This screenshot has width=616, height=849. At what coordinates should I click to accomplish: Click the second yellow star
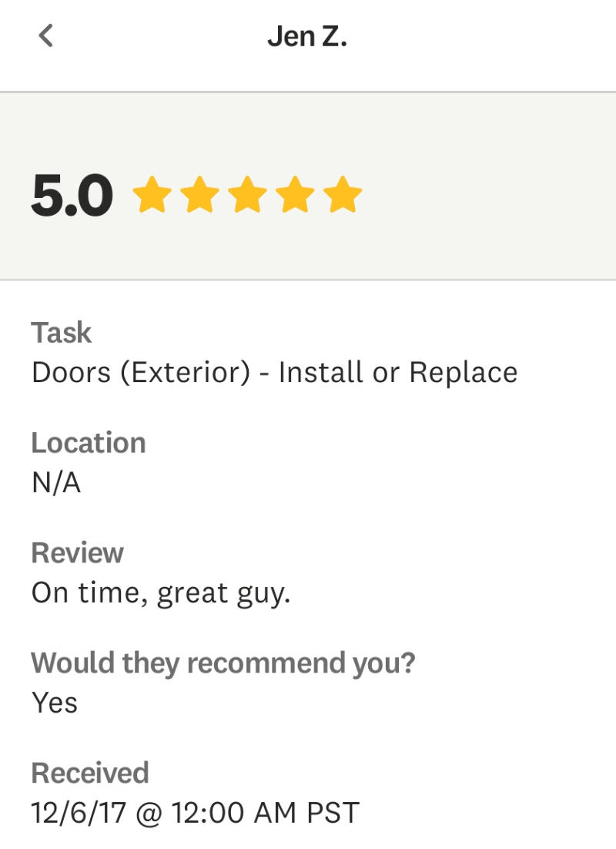[199, 194]
